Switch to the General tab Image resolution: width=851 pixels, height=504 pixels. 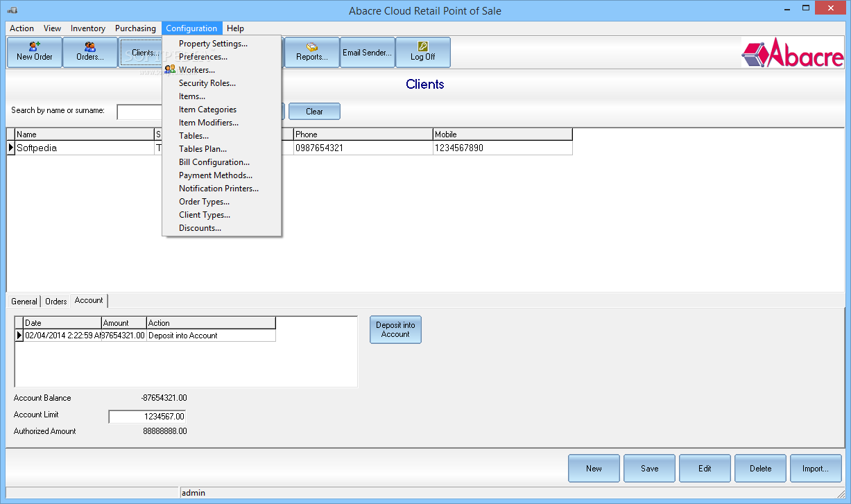click(x=24, y=302)
